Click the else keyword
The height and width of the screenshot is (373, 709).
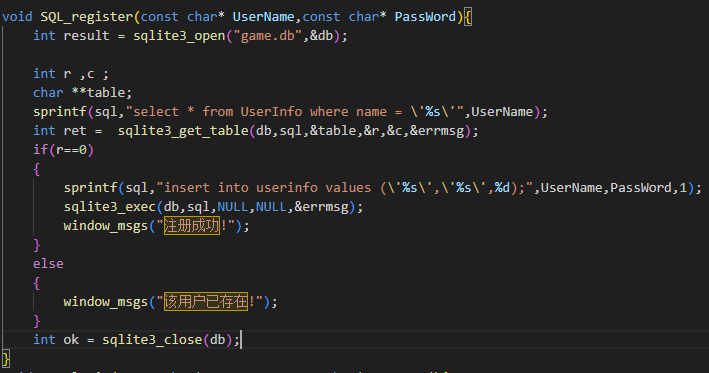48,264
